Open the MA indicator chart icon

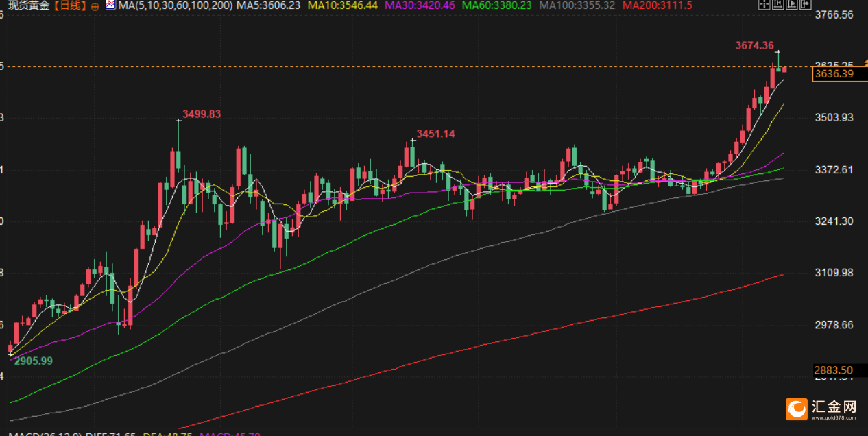(x=110, y=5)
